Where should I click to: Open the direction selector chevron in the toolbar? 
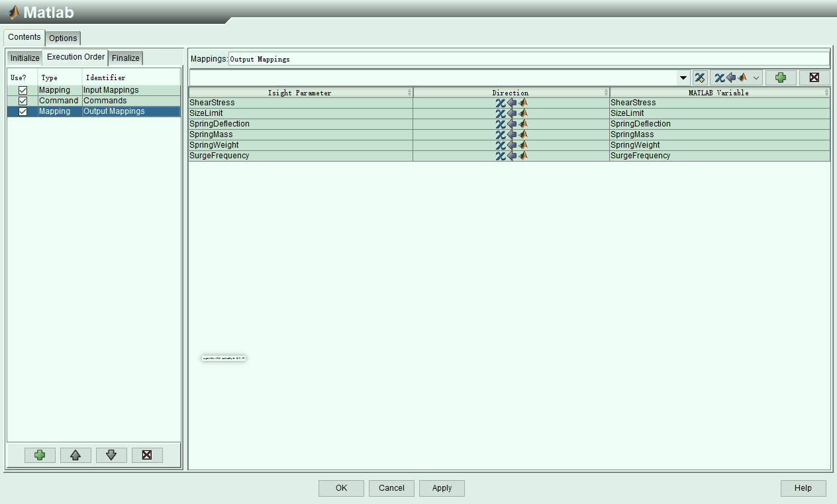[756, 77]
